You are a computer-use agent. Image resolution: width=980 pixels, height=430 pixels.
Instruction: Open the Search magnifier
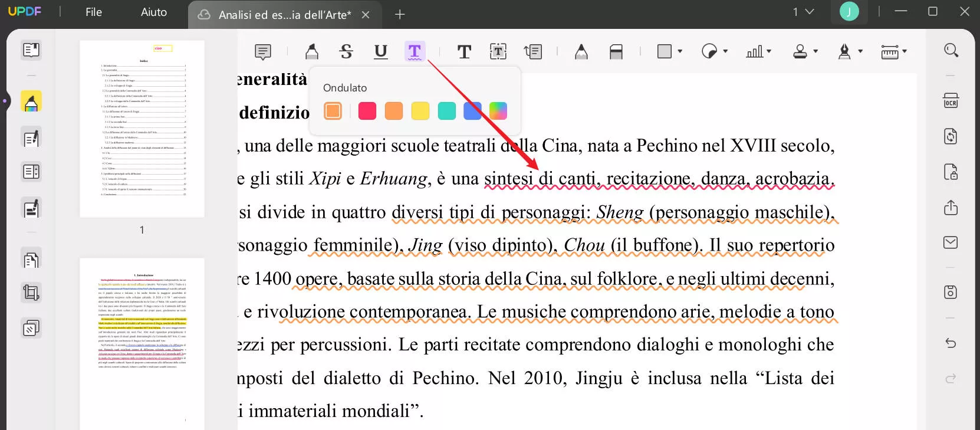[951, 50]
